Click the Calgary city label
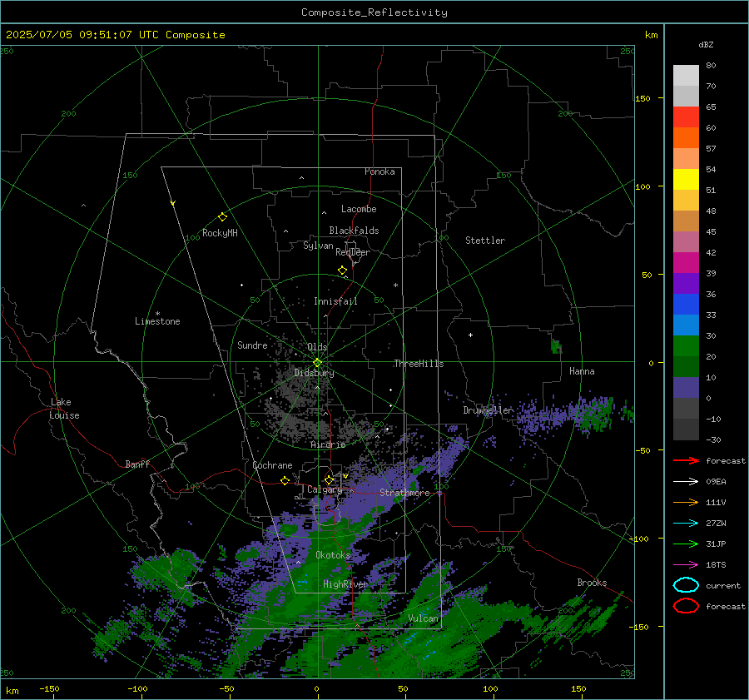Screen dimensions: 749x700 pos(325,489)
